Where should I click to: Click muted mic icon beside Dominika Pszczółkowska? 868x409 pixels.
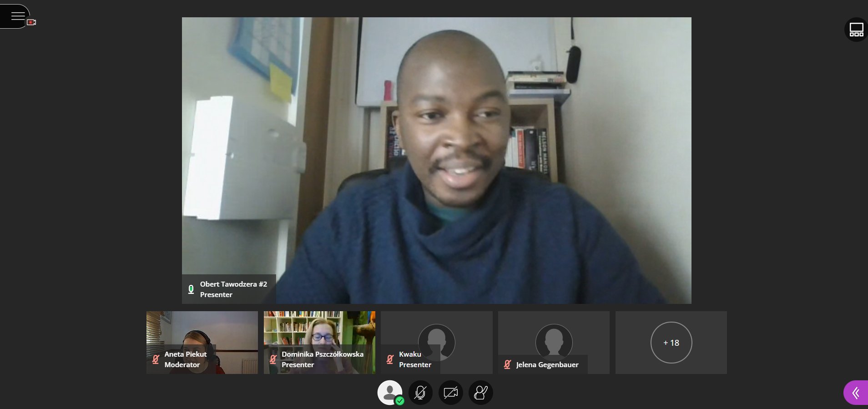tap(273, 359)
